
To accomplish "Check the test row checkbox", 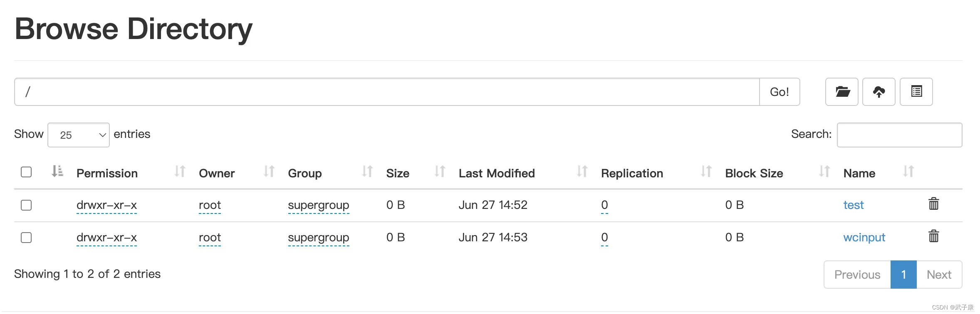I will [26, 205].
